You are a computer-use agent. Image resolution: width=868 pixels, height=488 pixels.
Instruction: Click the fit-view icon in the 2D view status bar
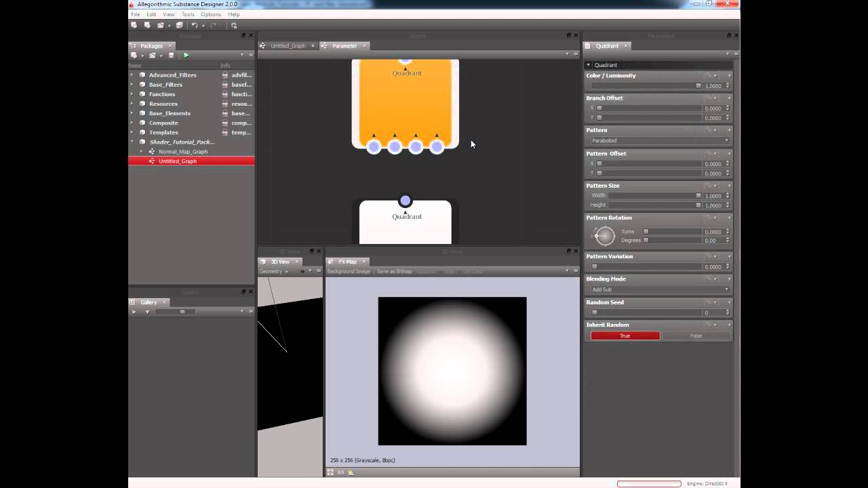[330, 472]
